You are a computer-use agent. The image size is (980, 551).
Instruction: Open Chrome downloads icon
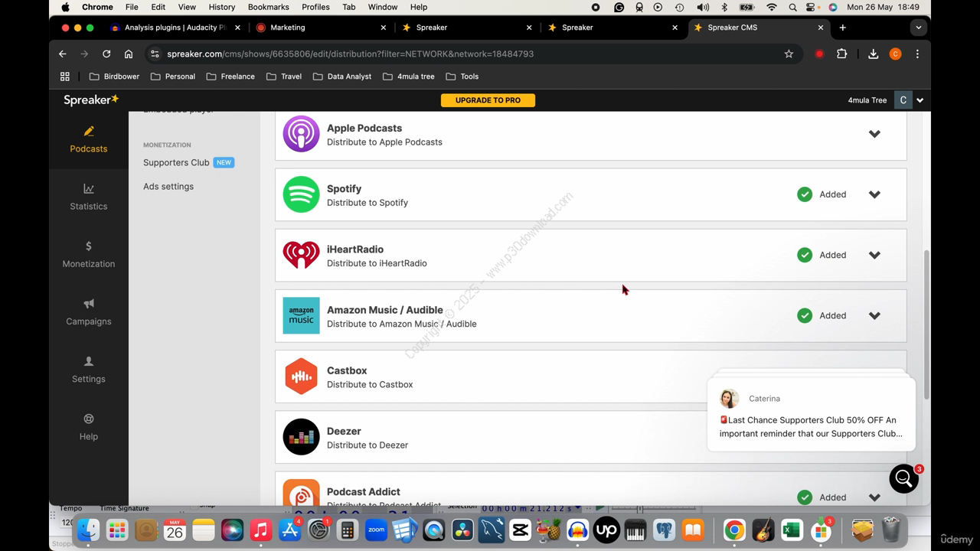(873, 54)
